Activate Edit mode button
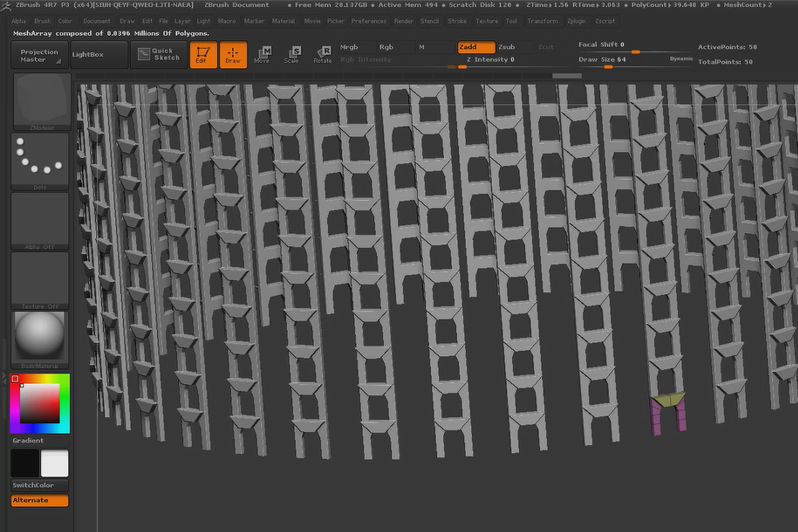798x532 pixels. click(203, 55)
